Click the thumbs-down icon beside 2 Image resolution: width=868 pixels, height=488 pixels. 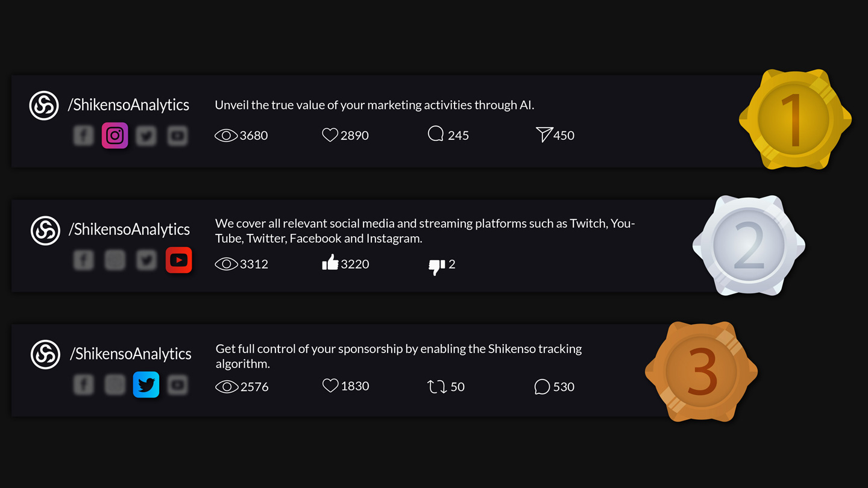click(x=436, y=266)
